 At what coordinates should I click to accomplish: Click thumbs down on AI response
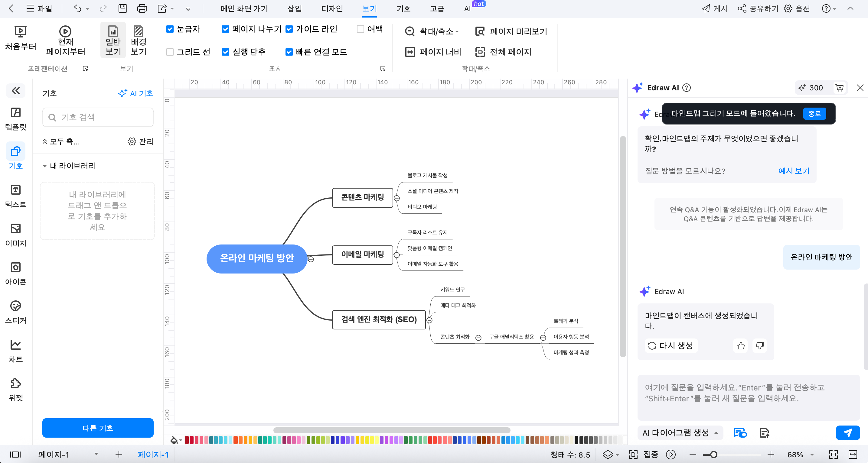[760, 345]
